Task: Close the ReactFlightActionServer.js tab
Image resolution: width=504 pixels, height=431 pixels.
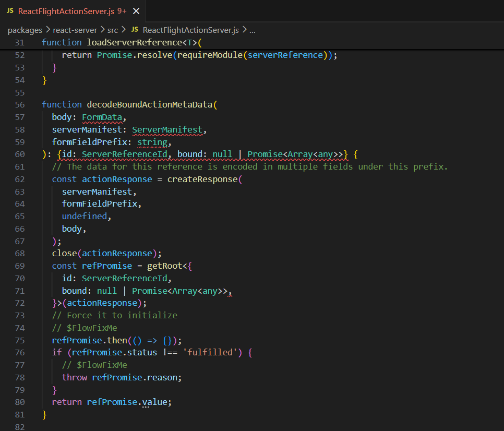Action: (136, 11)
